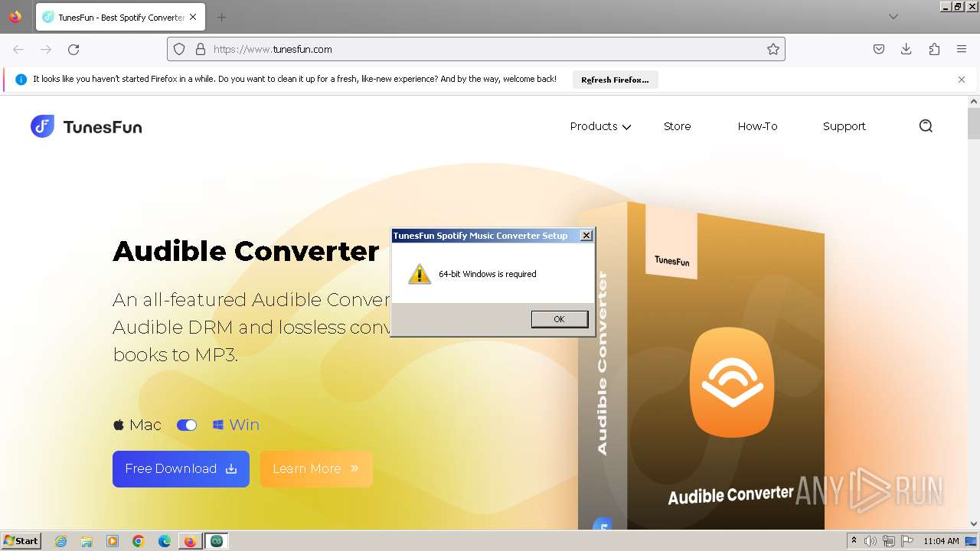Open the website search icon

[926, 126]
